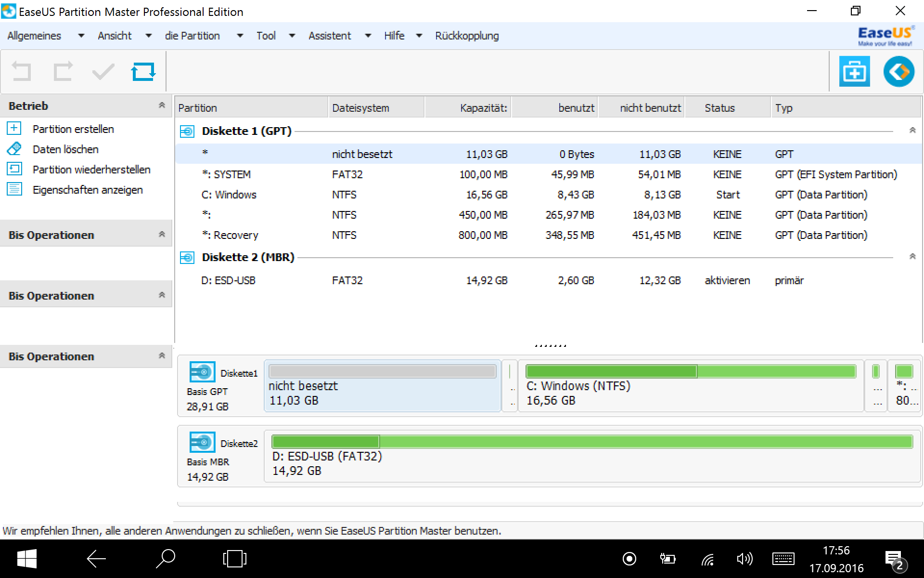
Task: Open the Assistent menu
Action: coord(330,36)
